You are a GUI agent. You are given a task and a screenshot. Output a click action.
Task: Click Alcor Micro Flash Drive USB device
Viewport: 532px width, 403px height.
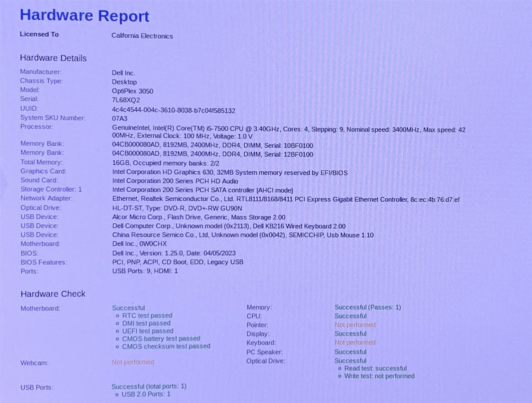199,217
